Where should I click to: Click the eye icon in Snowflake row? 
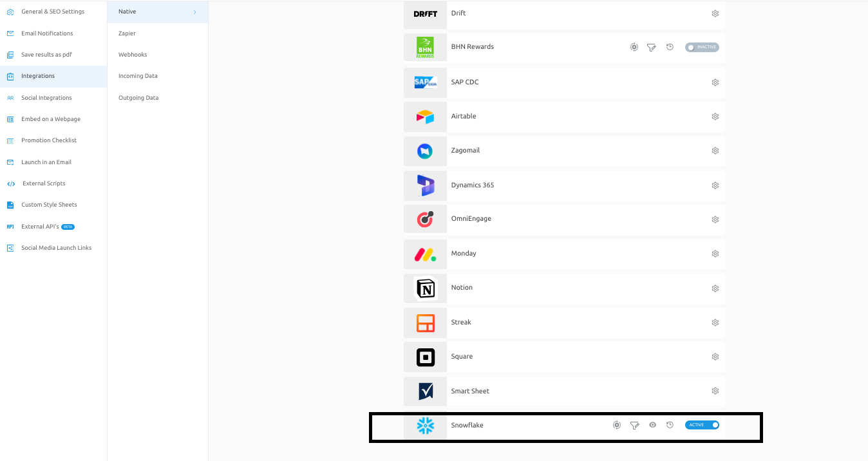(652, 425)
